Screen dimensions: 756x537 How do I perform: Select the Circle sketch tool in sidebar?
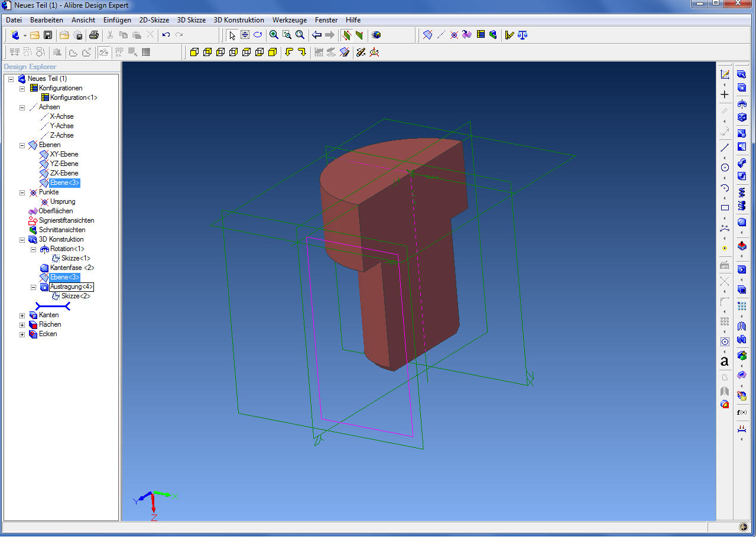[x=725, y=167]
